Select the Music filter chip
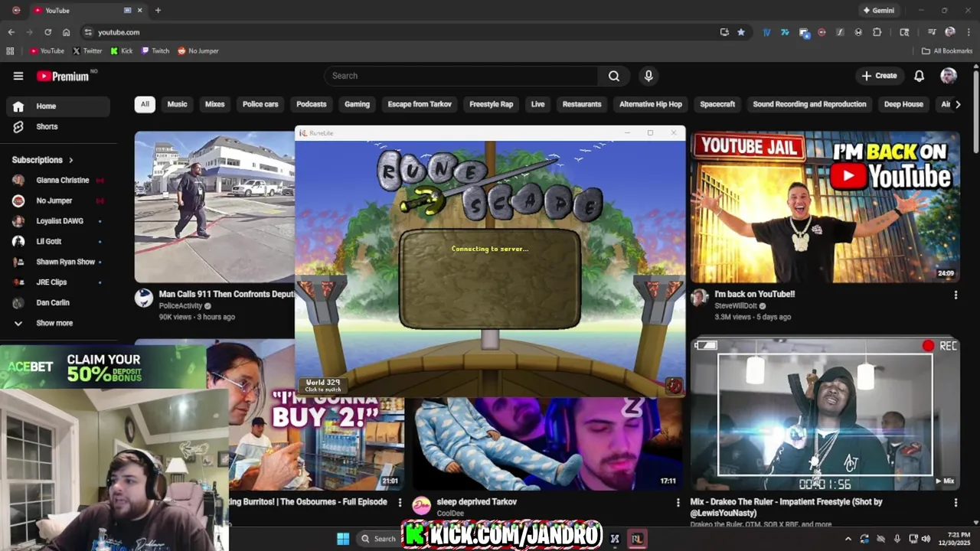The width and height of the screenshot is (980, 551). click(x=177, y=104)
